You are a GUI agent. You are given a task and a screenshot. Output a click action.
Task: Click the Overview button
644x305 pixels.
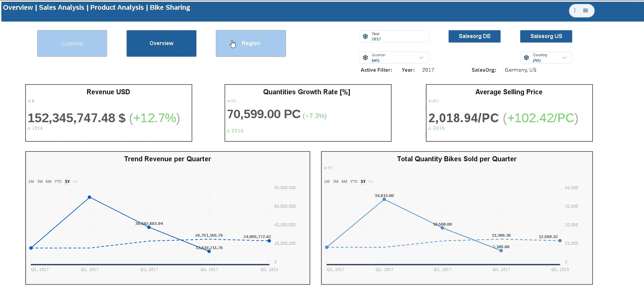point(161,43)
